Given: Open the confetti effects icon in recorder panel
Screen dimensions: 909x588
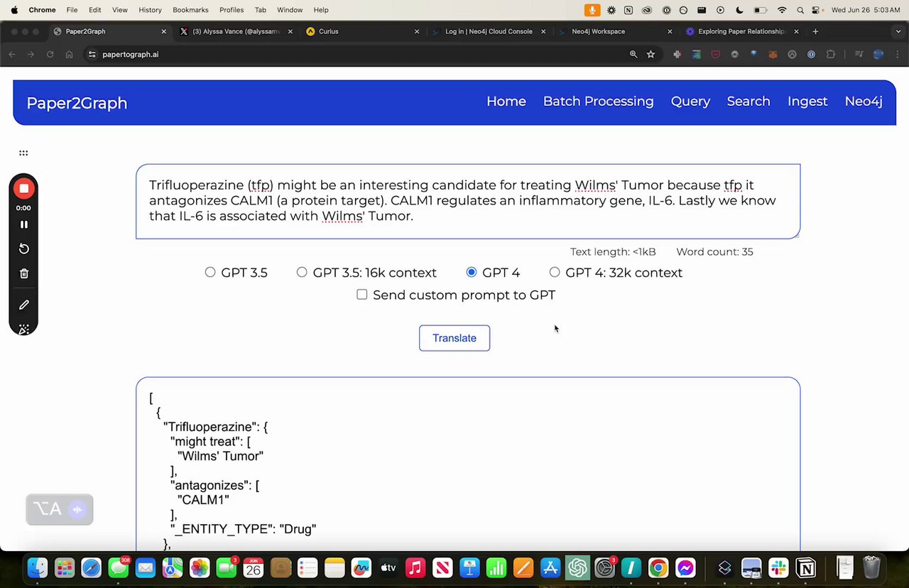Looking at the screenshot, I should [x=23, y=329].
